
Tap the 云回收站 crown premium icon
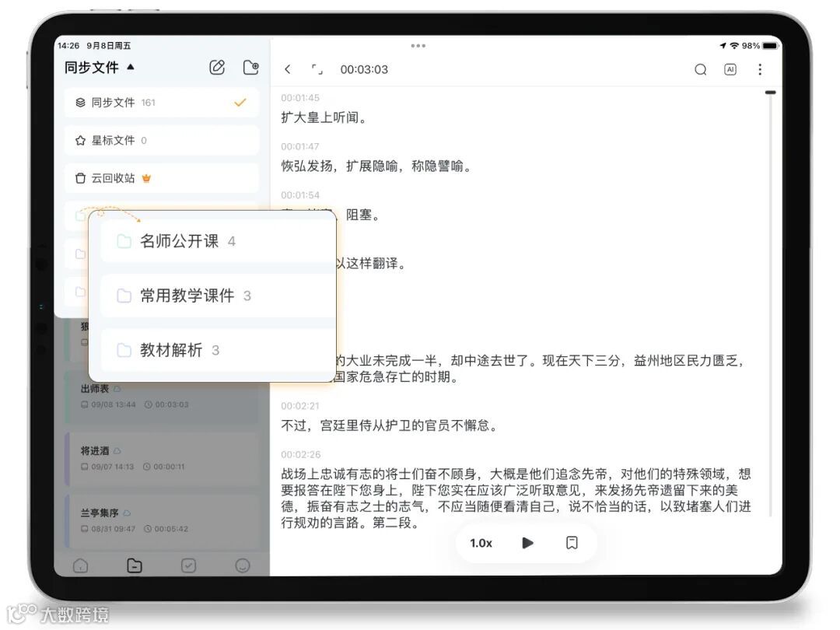click(146, 178)
